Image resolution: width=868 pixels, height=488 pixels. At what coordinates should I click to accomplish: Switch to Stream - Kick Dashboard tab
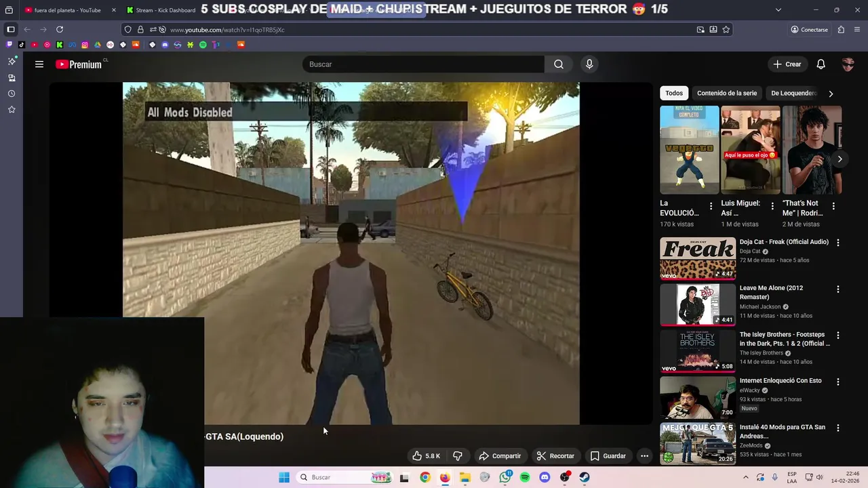[163, 10]
